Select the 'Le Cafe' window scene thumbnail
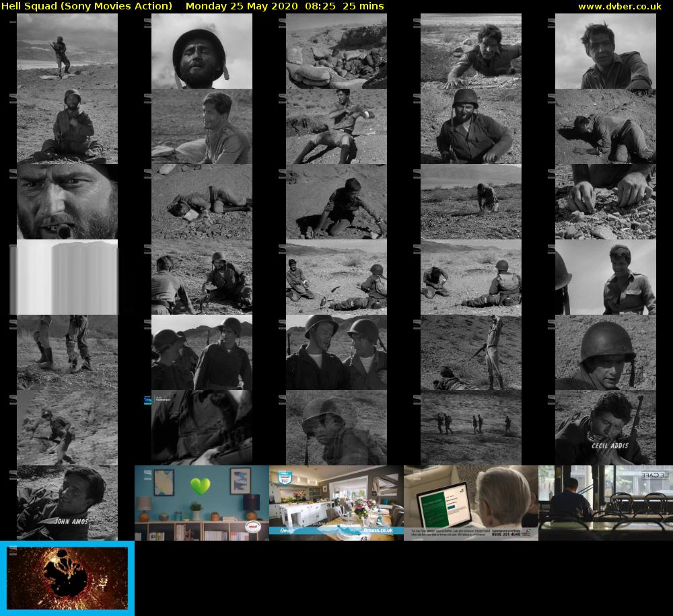 point(606,503)
